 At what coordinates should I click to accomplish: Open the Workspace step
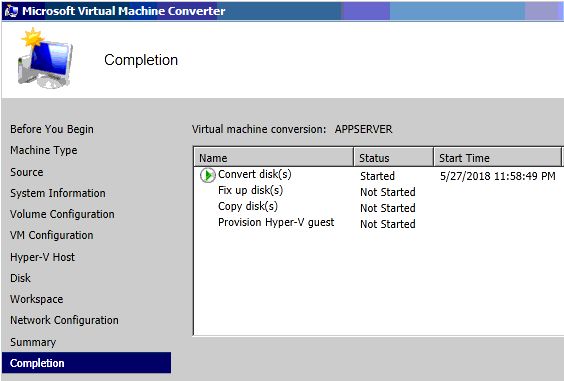[36, 299]
